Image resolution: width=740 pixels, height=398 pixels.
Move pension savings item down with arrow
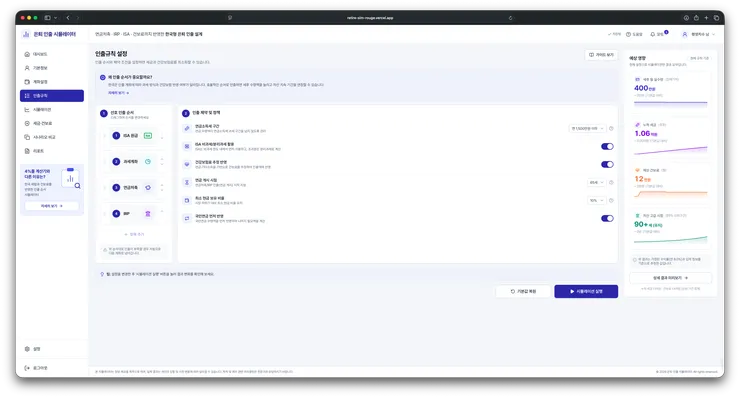(162, 190)
